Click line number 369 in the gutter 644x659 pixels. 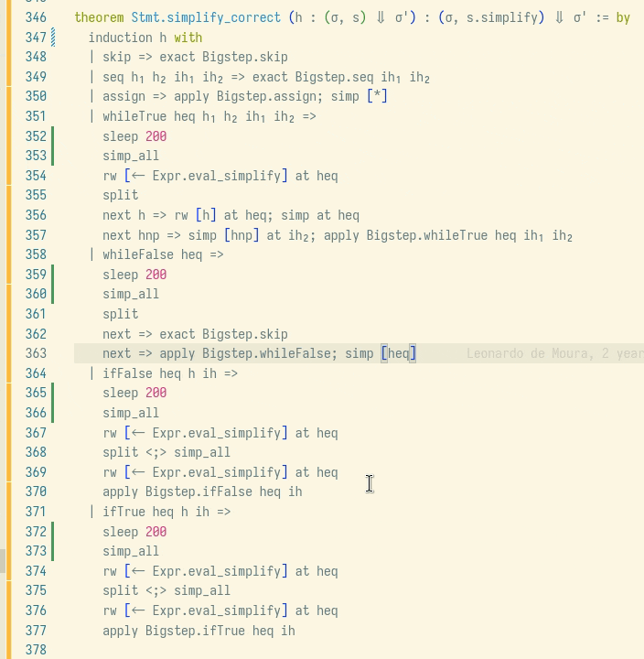(36, 472)
